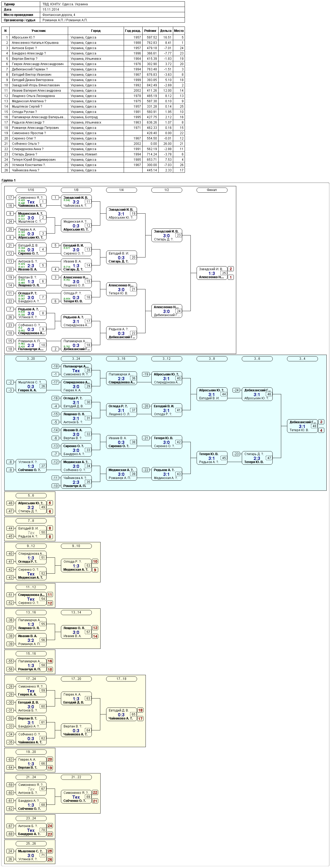Select table row 'Ивахив Валерия Александровна'
Screen dimensions: 332x868
click(x=93, y=91)
